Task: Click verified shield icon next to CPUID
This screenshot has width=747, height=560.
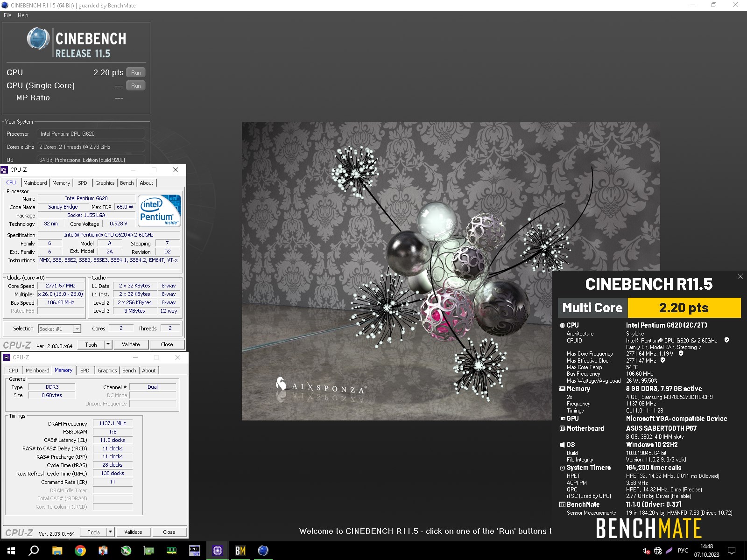Action: point(726,340)
